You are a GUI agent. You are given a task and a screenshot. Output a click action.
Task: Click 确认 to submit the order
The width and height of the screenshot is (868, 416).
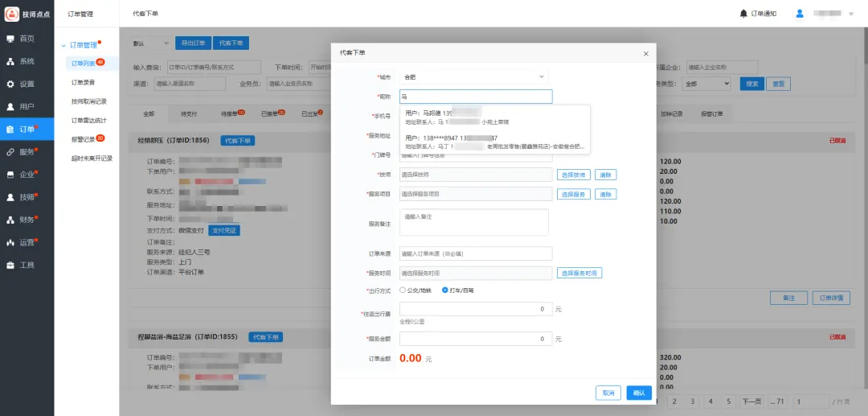[x=639, y=393]
